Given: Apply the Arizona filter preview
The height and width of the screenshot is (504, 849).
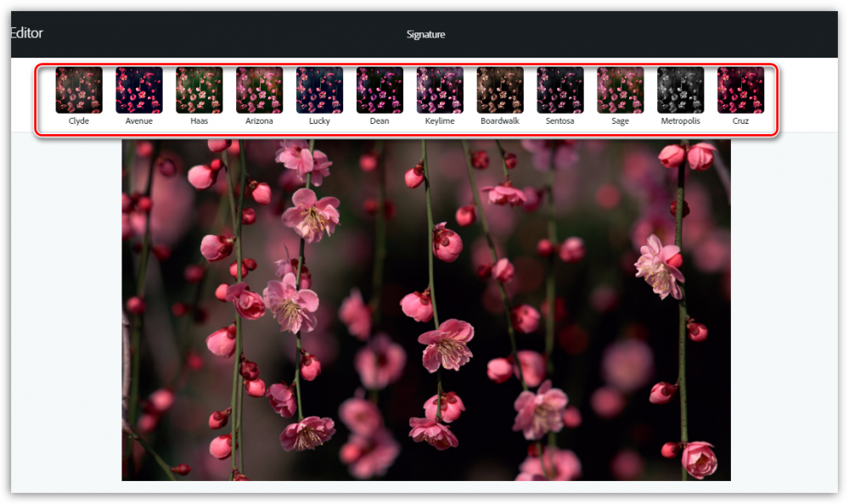Looking at the screenshot, I should 259,90.
